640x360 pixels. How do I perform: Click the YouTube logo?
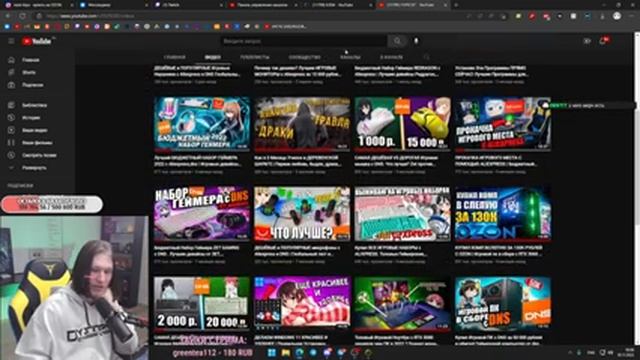pyautogui.click(x=37, y=41)
